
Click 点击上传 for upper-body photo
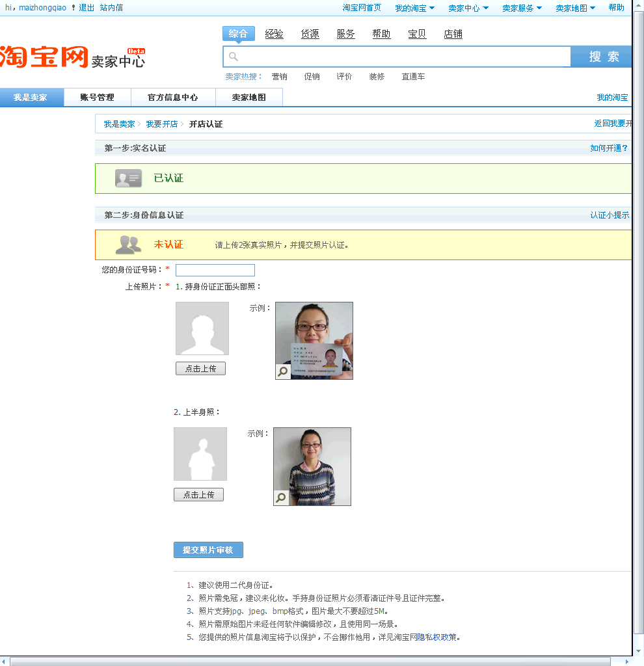coord(198,495)
